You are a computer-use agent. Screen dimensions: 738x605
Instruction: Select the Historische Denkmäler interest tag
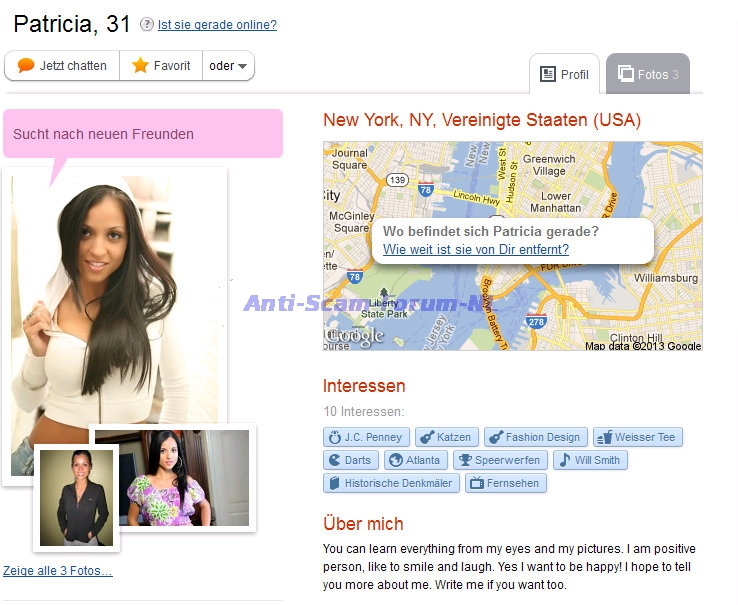click(391, 483)
